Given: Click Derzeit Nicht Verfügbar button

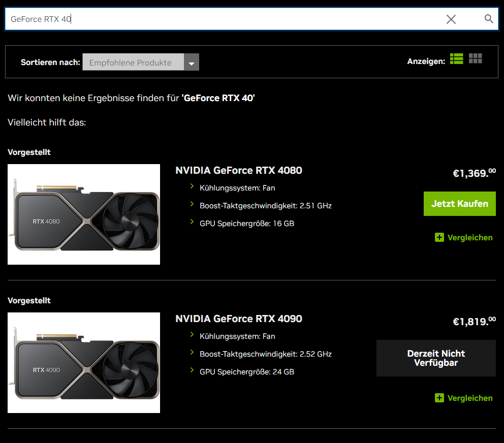Looking at the screenshot, I should point(436,358).
